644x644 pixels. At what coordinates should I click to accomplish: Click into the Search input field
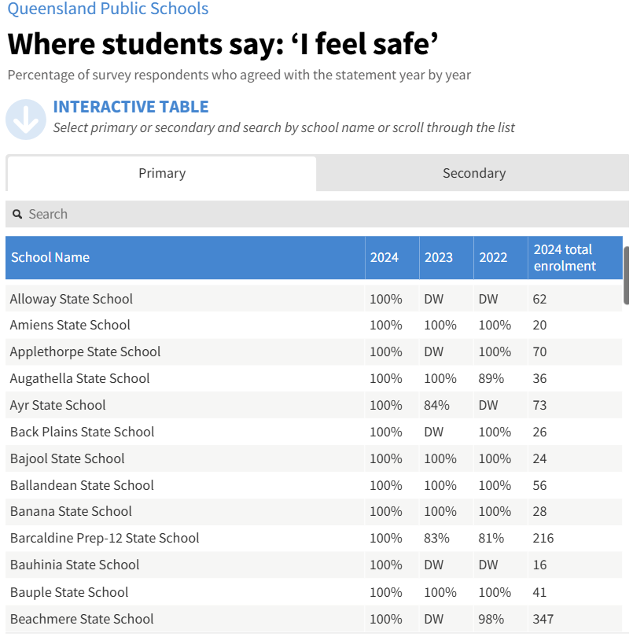(315, 214)
